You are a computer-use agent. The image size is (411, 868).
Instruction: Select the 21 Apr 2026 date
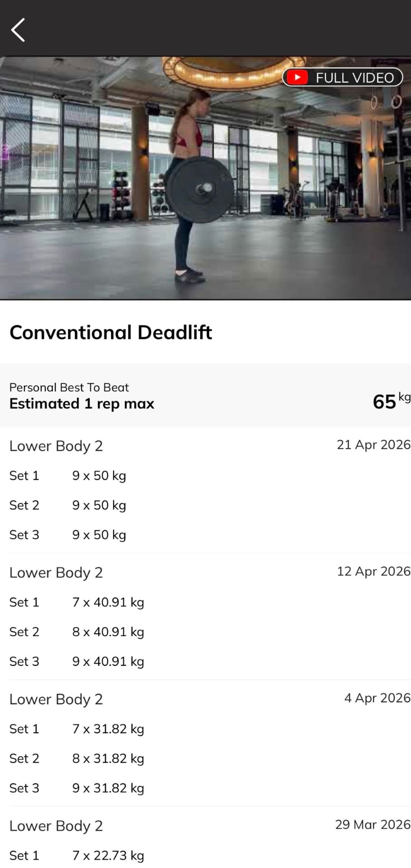pos(373,445)
